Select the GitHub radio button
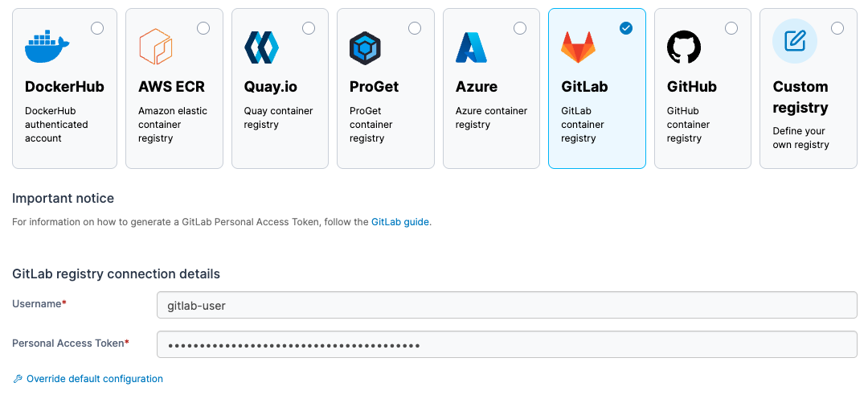This screenshot has height=395, width=868. pos(731,28)
